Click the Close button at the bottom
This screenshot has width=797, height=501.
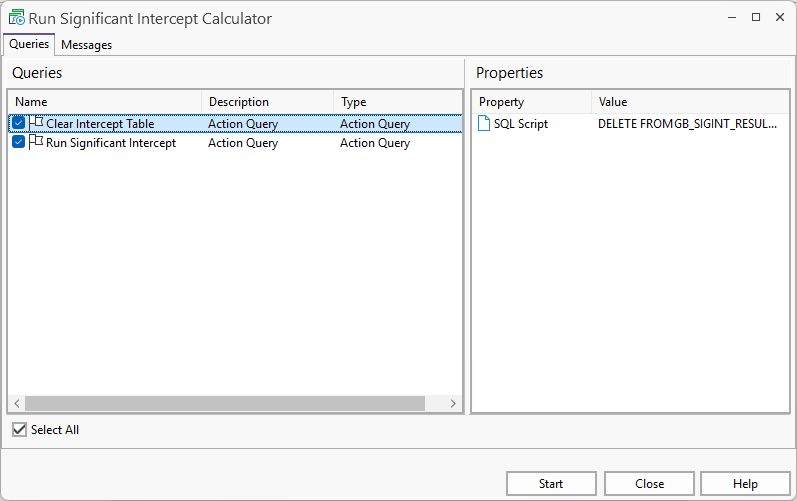pyautogui.click(x=649, y=484)
